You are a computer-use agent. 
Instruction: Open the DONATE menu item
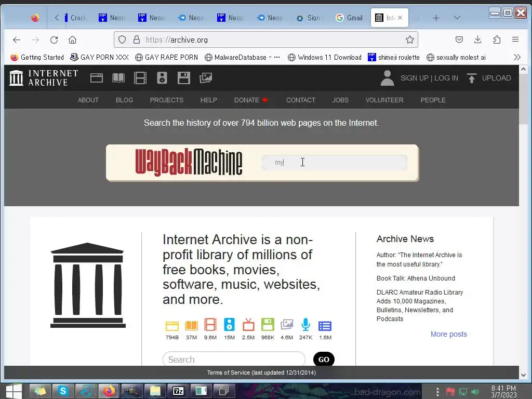251,100
